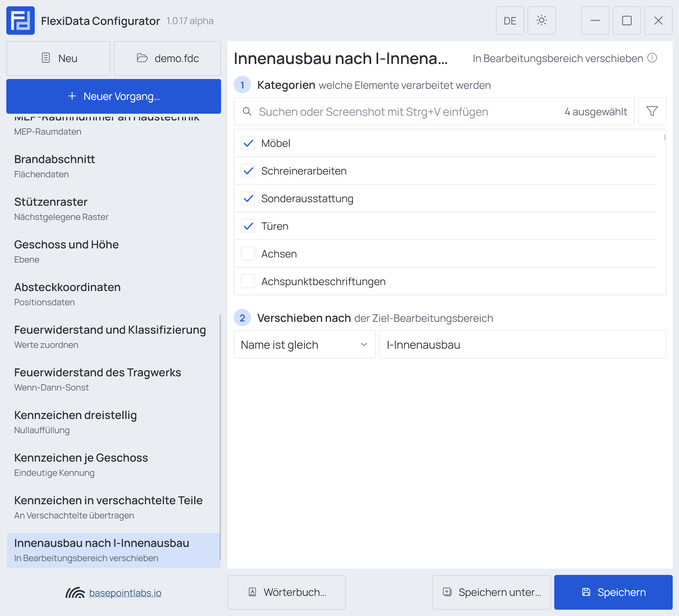
Task: Select Kennzeichen in verschachtelte Teile process
Action: point(113,507)
